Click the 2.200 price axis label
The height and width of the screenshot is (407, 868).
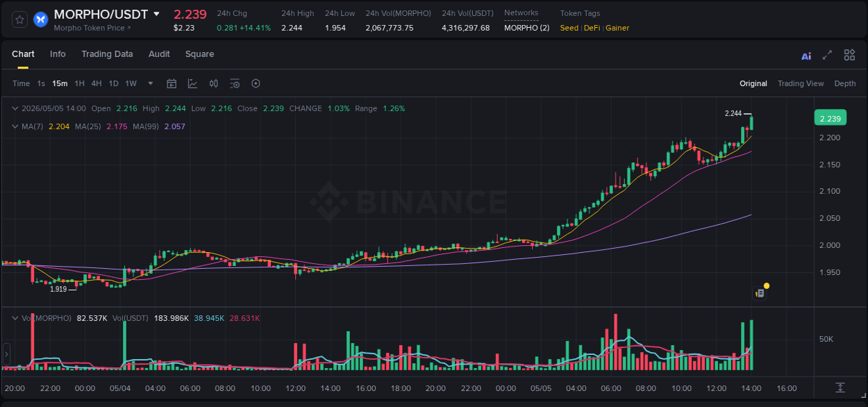pyautogui.click(x=830, y=138)
